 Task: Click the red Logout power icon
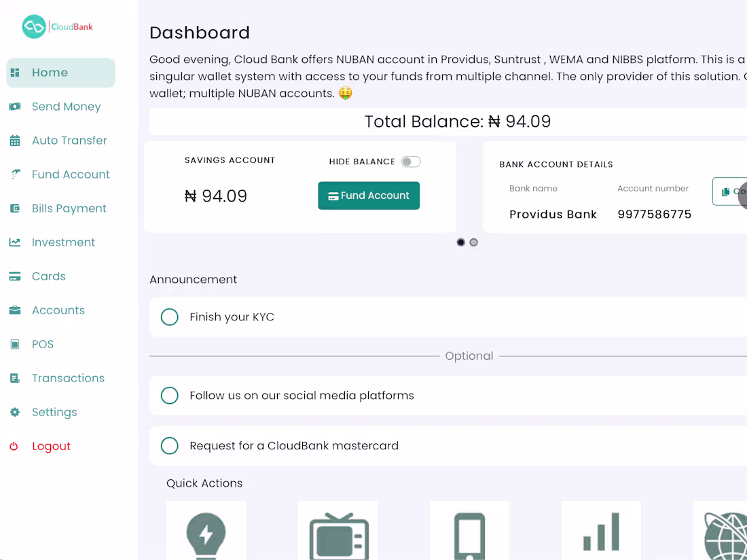click(14, 446)
